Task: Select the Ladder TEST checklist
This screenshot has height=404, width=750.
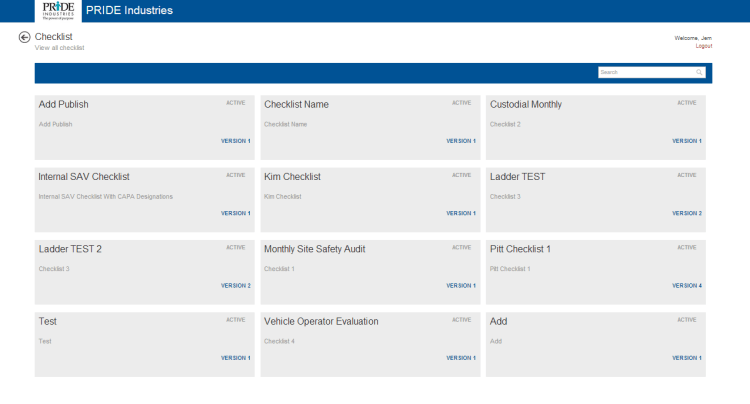Action: [x=517, y=177]
